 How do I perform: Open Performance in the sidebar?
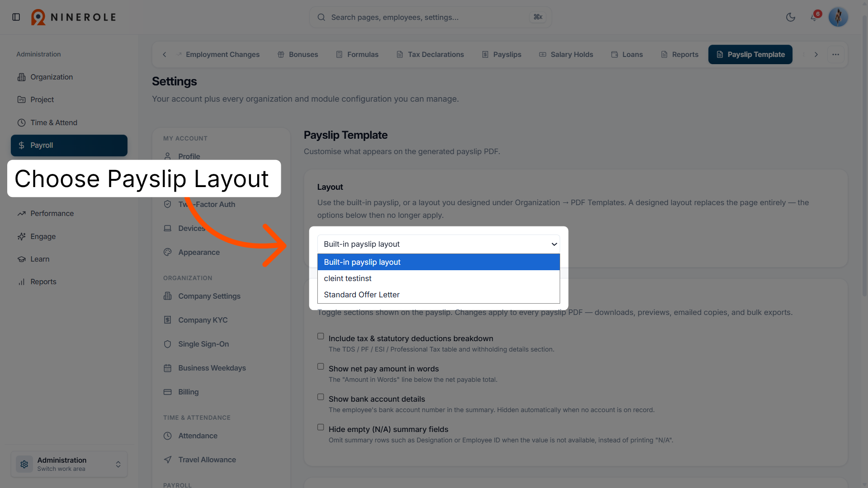(x=69, y=214)
